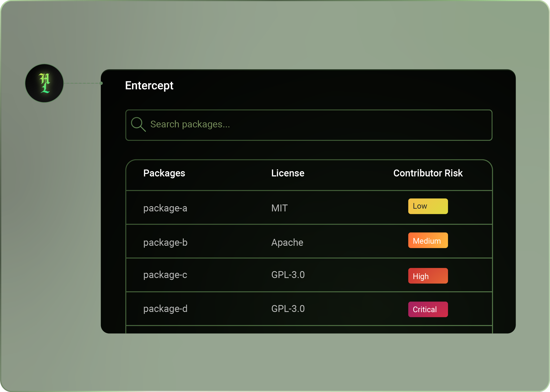The image size is (550, 392).
Task: Click the gothic ML logo icon
Action: 44,83
